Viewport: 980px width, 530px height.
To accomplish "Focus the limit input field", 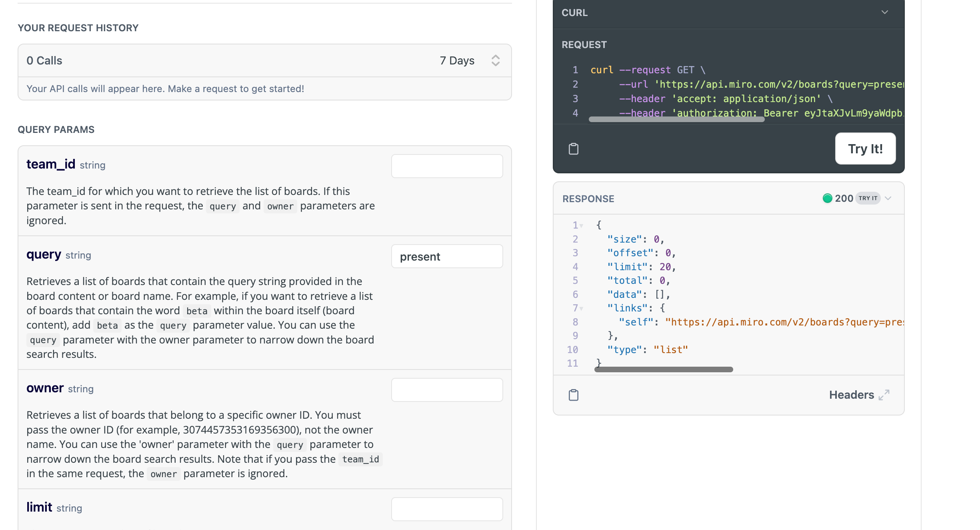I will (x=447, y=509).
